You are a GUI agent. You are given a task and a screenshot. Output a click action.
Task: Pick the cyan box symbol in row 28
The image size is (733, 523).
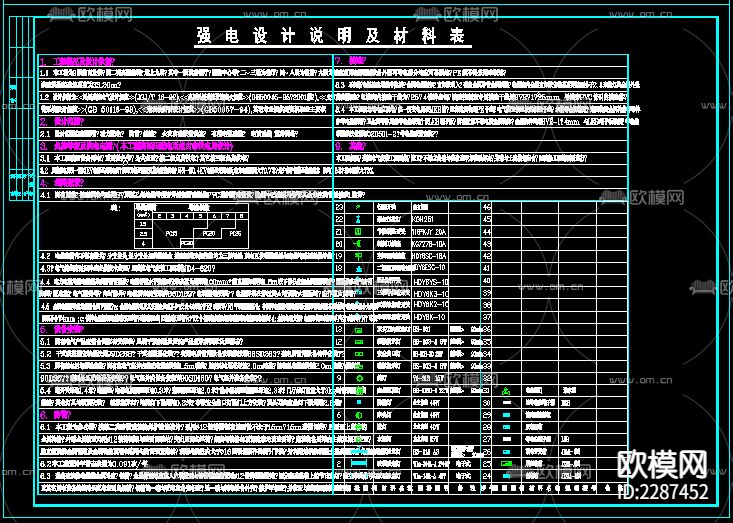pos(506,427)
